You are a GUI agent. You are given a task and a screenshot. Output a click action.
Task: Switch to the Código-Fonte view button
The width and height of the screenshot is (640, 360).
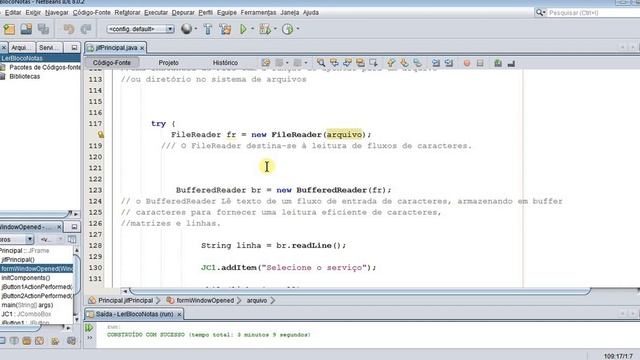111,62
